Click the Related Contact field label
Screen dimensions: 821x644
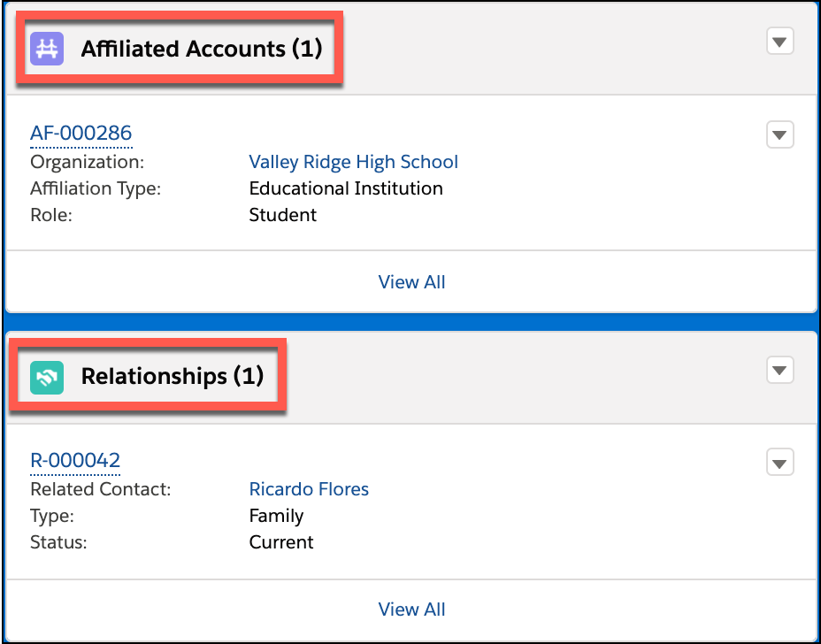click(101, 489)
